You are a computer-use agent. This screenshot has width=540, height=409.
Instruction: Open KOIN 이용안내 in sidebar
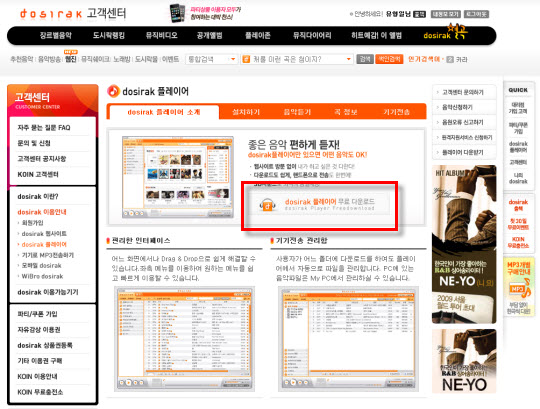point(37,376)
